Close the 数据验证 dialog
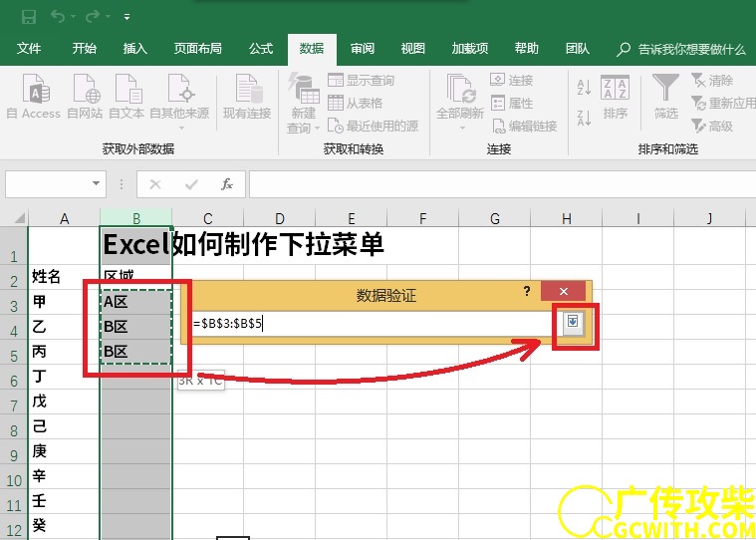 coord(563,291)
